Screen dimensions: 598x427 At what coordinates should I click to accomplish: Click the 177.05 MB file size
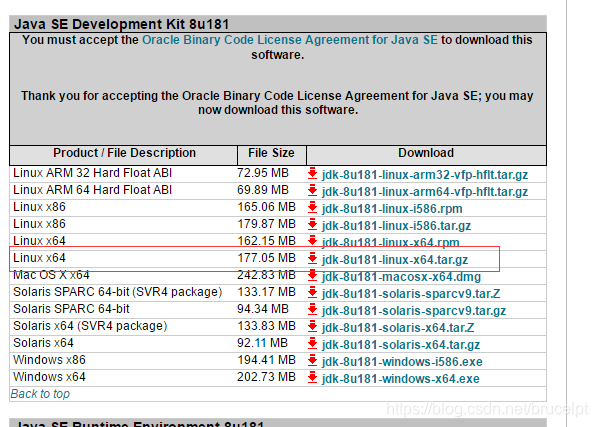pos(266,258)
